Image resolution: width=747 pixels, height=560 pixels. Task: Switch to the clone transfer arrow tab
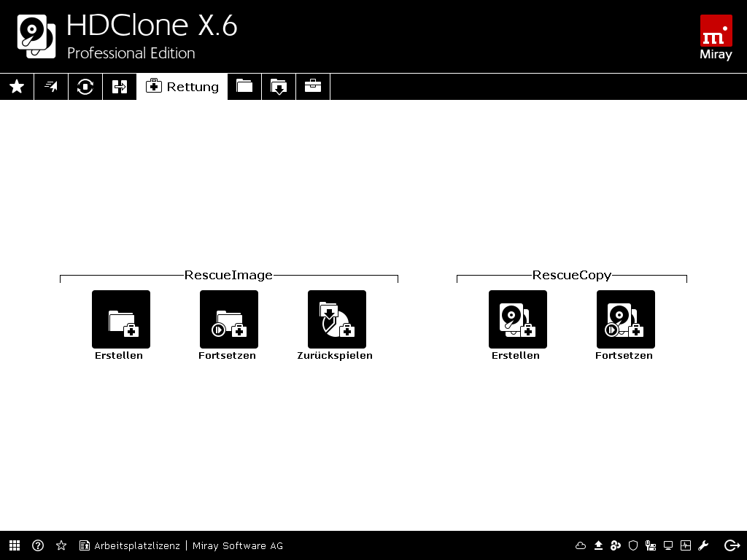(x=120, y=87)
